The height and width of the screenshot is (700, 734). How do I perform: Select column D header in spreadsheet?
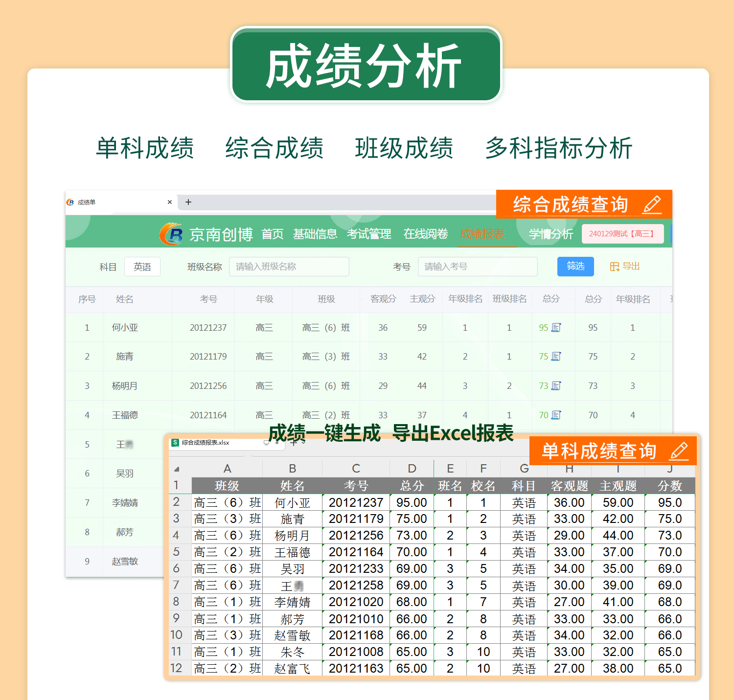[x=412, y=469]
